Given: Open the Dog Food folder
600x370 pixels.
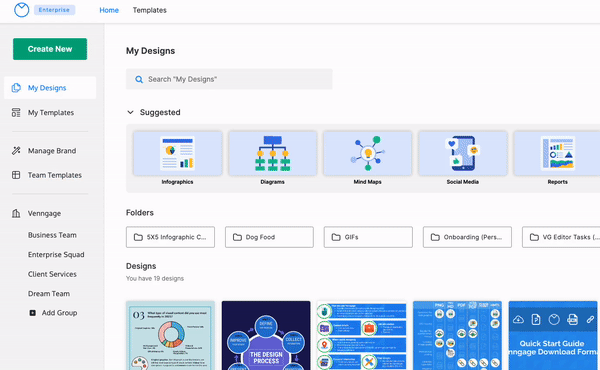Looking at the screenshot, I should click(x=269, y=237).
